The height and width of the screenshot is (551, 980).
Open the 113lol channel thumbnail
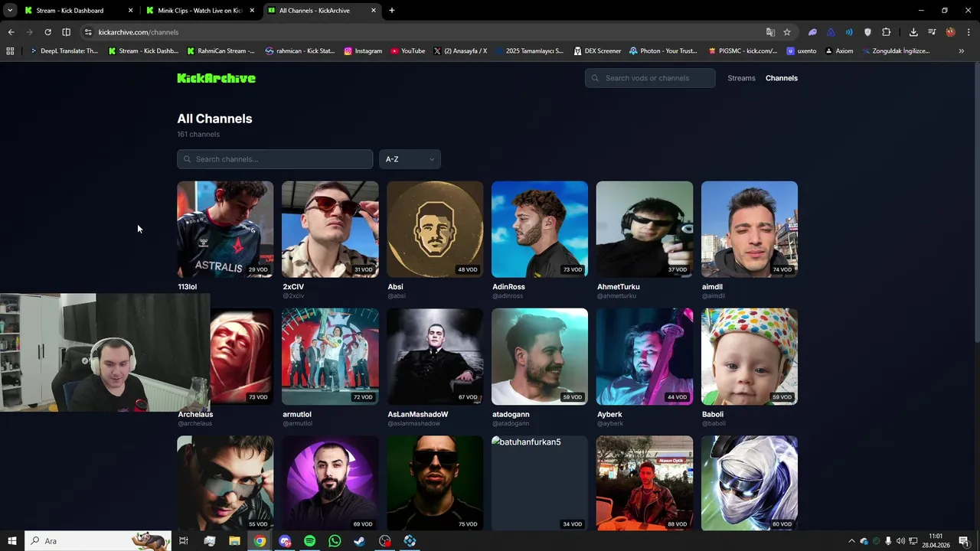225,229
